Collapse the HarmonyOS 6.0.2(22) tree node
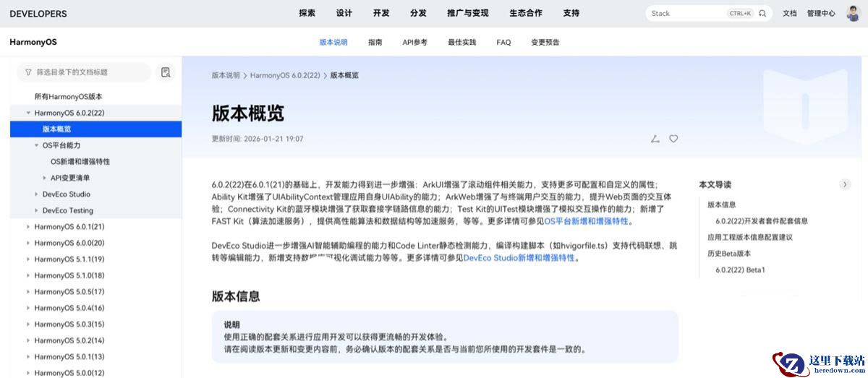The image size is (868, 378). [x=28, y=113]
